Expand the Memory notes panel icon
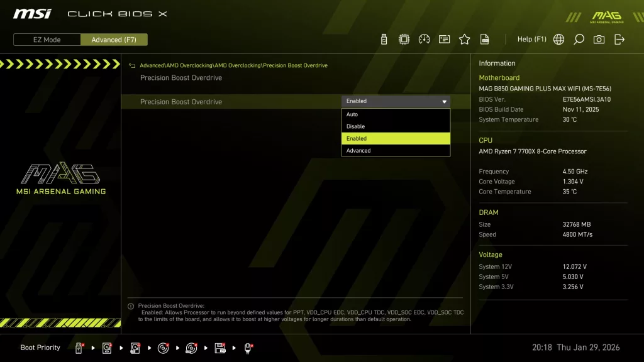The height and width of the screenshot is (362, 644). pos(444,38)
